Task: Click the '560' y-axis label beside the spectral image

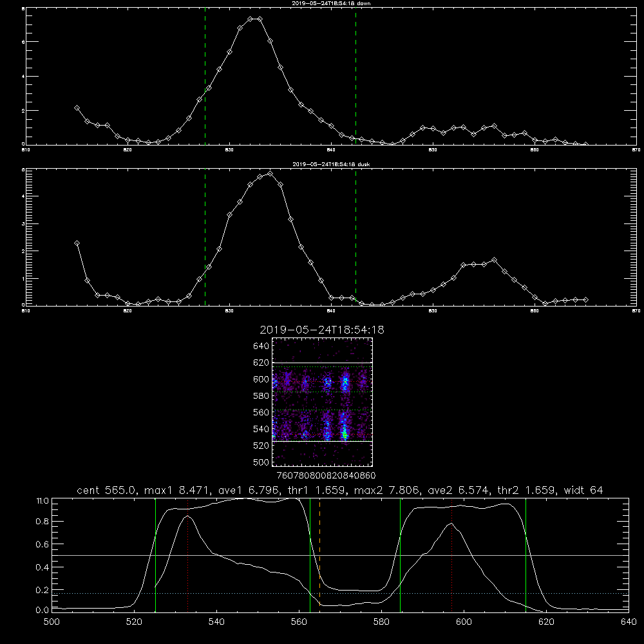Action: (x=261, y=412)
